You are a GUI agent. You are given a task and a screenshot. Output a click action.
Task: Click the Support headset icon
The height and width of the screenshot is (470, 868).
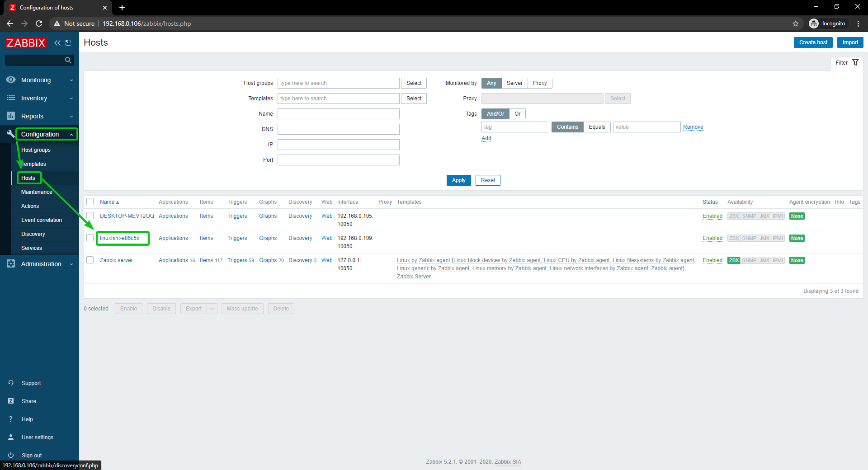(x=11, y=383)
